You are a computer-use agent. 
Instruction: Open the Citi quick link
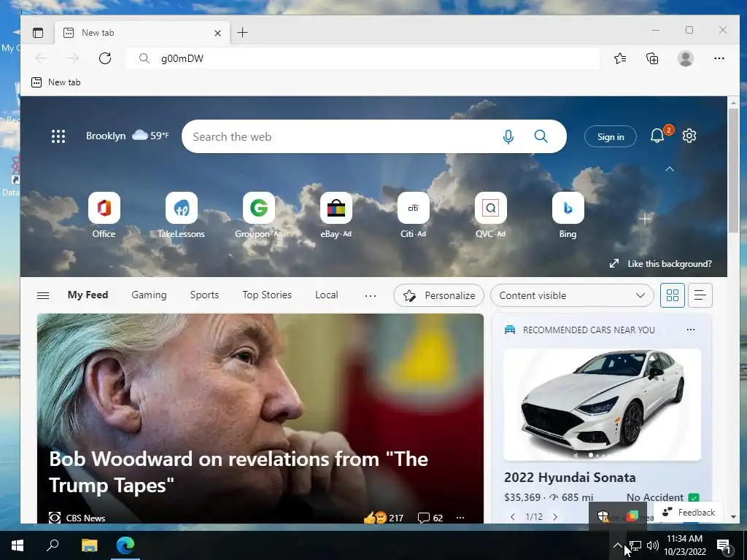413,215
